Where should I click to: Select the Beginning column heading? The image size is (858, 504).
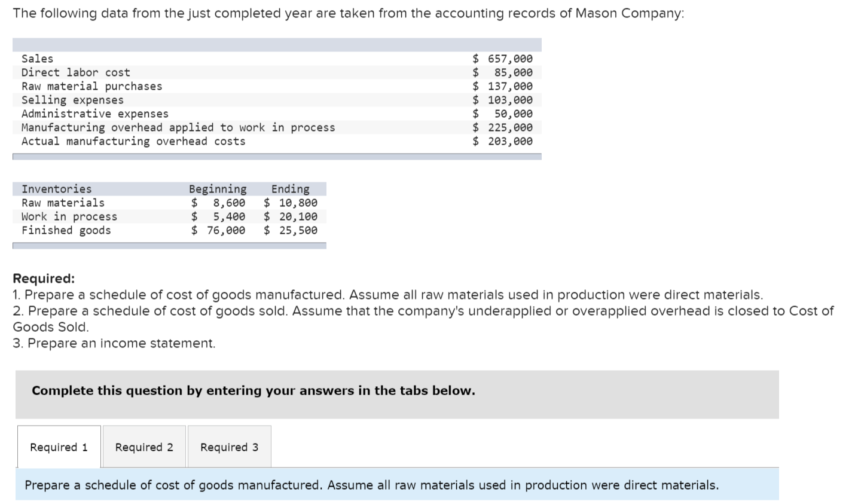point(218,188)
